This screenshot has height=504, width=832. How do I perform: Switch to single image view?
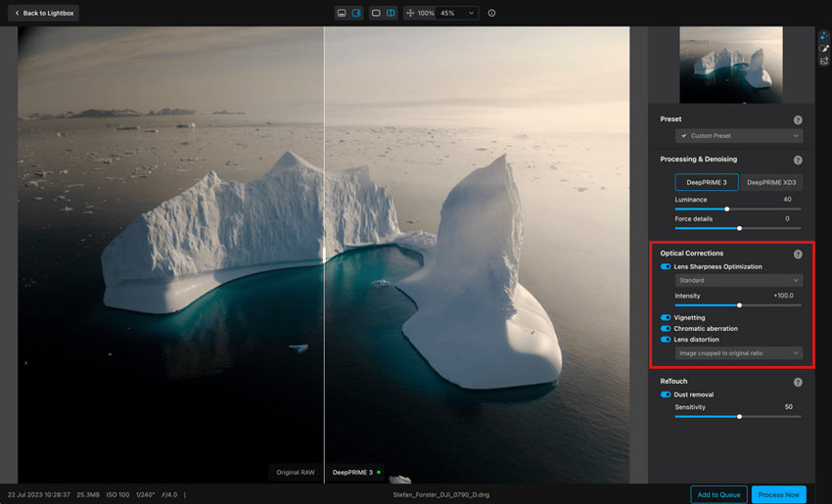click(376, 13)
